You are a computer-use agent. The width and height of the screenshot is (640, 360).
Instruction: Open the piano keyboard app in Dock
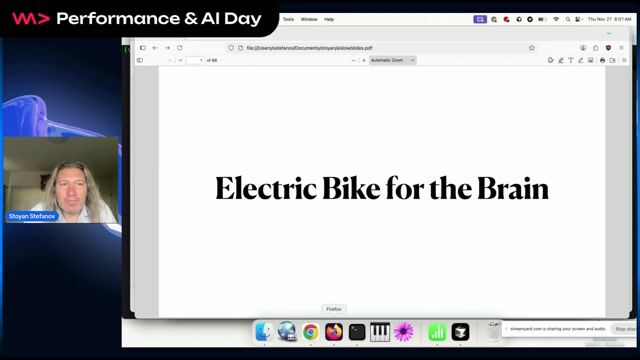click(x=380, y=332)
